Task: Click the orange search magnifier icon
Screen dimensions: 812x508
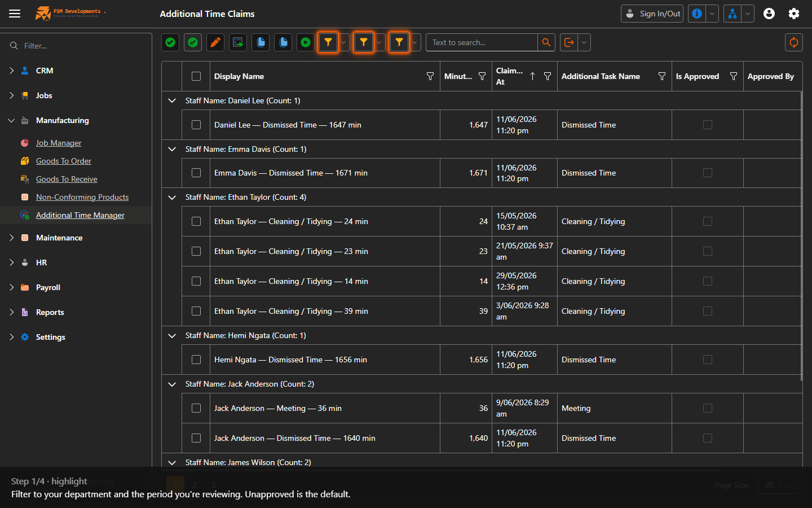Action: 546,42
